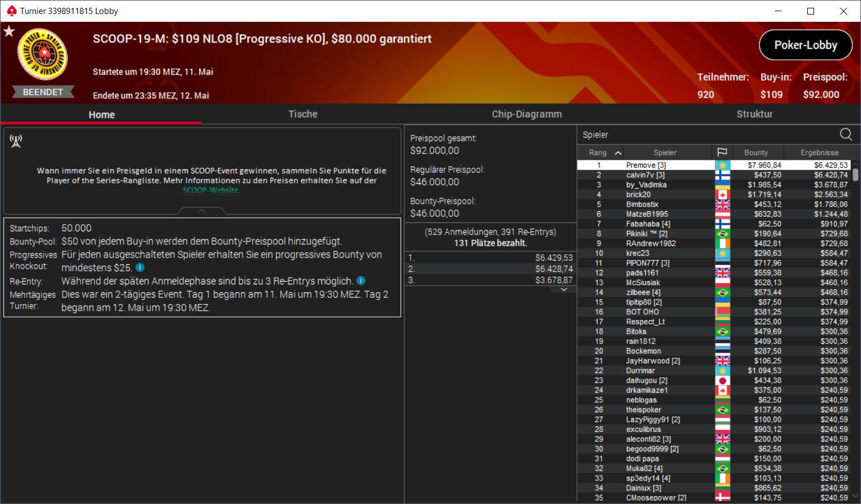Select player row Dainiux [3]
The image size is (861, 504).
713,488
